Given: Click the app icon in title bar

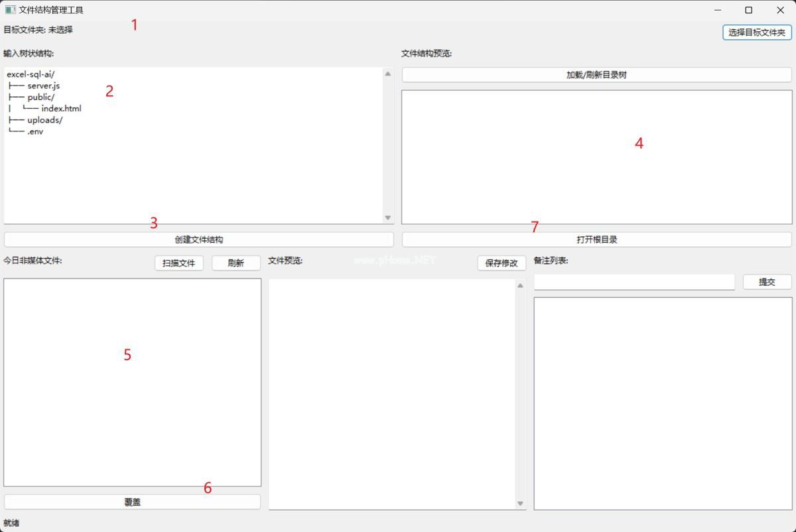Looking at the screenshot, I should 10,10.
